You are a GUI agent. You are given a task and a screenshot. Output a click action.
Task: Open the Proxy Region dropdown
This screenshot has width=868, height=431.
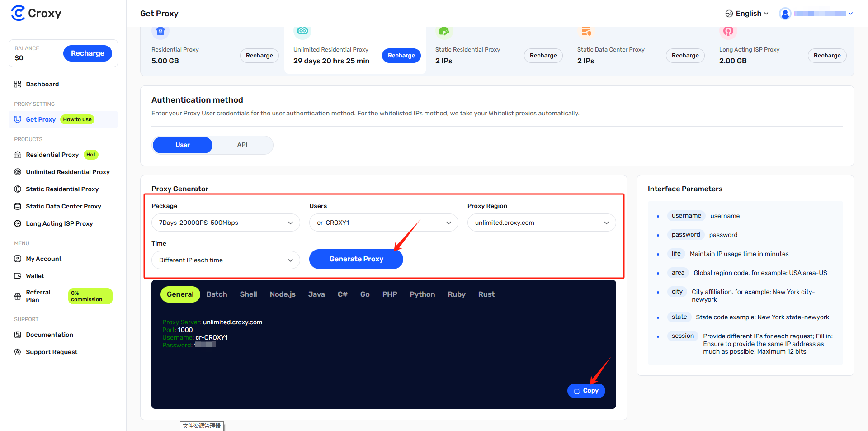[542, 223]
